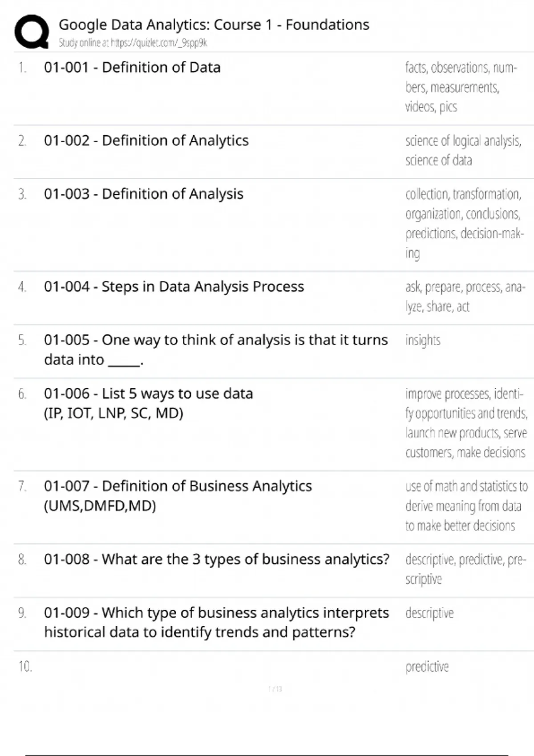Screen dimensions: 534x756
Task: Click the document title Google Data Analytics
Action: tap(214, 24)
